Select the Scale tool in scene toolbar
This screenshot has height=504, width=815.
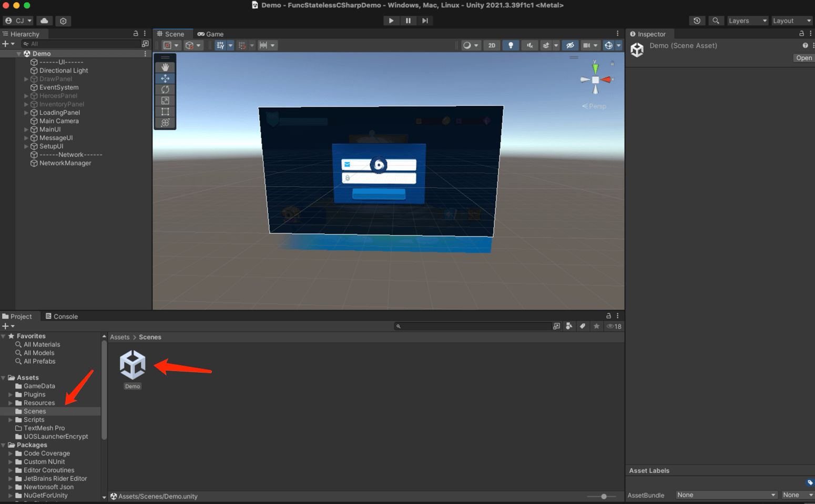(165, 100)
